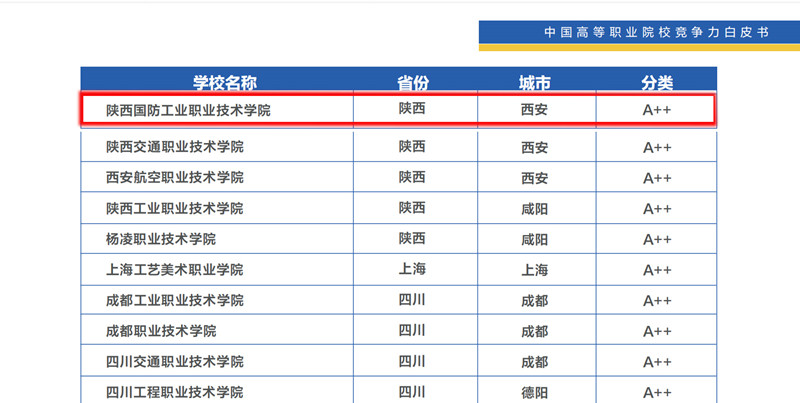Click the 成都职业技术学院 school name
This screenshot has width=800, height=403.
(x=160, y=331)
